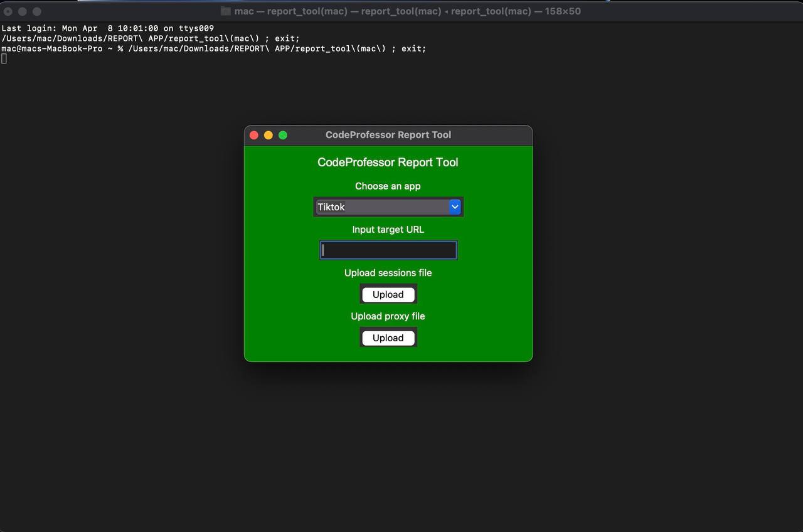Click the green zoom circle on the Terminal window

point(37,11)
